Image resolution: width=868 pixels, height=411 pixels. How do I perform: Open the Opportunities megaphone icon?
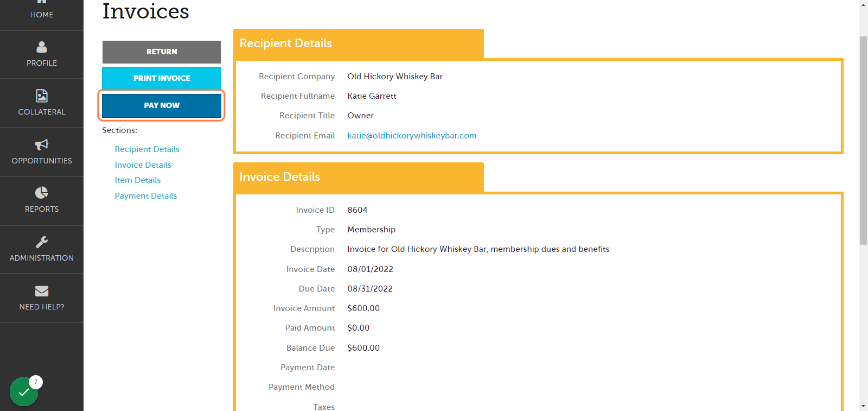[42, 144]
